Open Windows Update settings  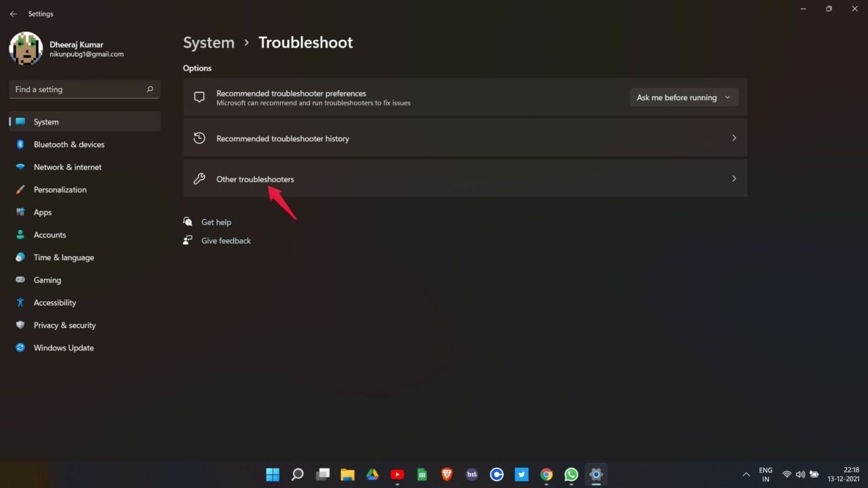pos(85,348)
